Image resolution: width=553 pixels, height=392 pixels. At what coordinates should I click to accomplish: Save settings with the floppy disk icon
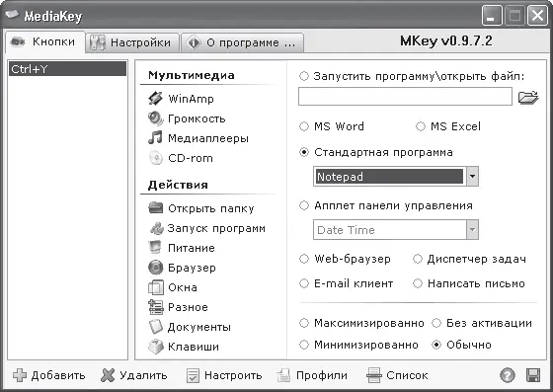[533, 375]
